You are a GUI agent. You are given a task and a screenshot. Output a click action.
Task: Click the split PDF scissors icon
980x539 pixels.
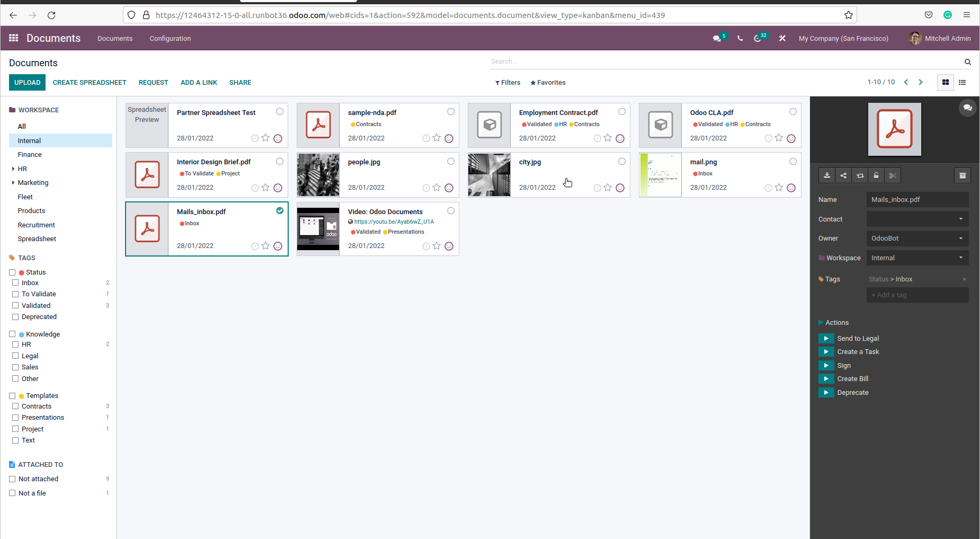893,175
